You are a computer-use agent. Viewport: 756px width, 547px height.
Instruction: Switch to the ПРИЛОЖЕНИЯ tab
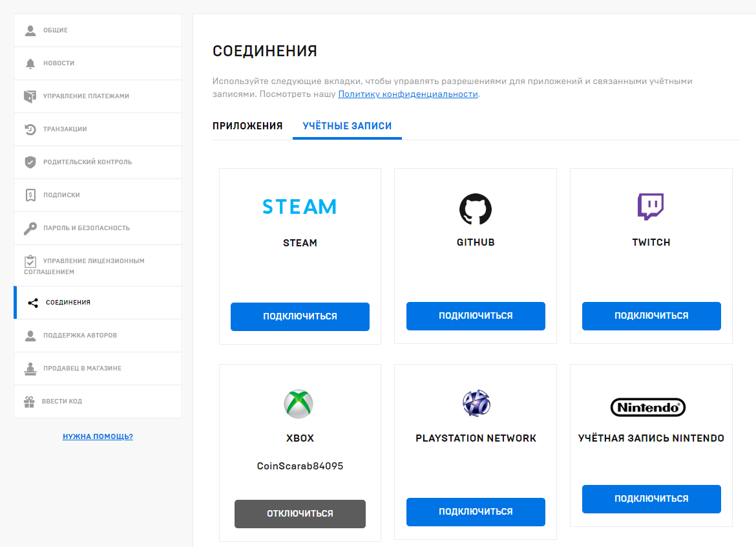[x=247, y=126]
